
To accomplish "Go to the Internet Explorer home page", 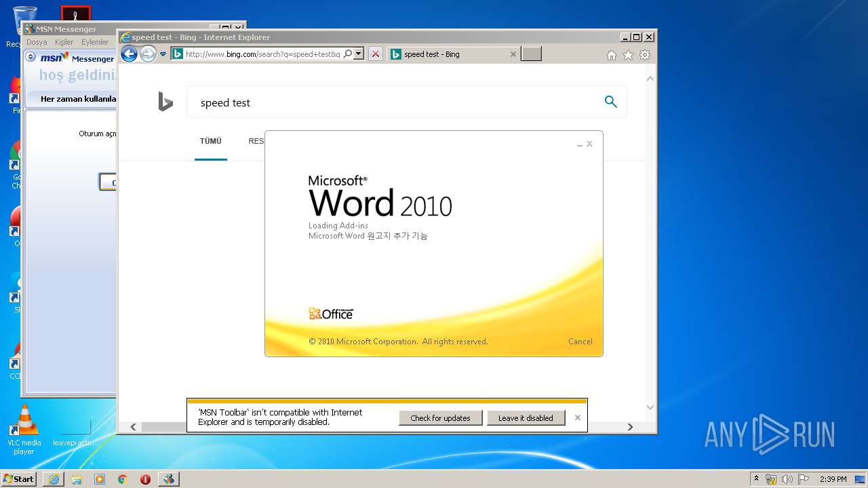I will [x=612, y=56].
